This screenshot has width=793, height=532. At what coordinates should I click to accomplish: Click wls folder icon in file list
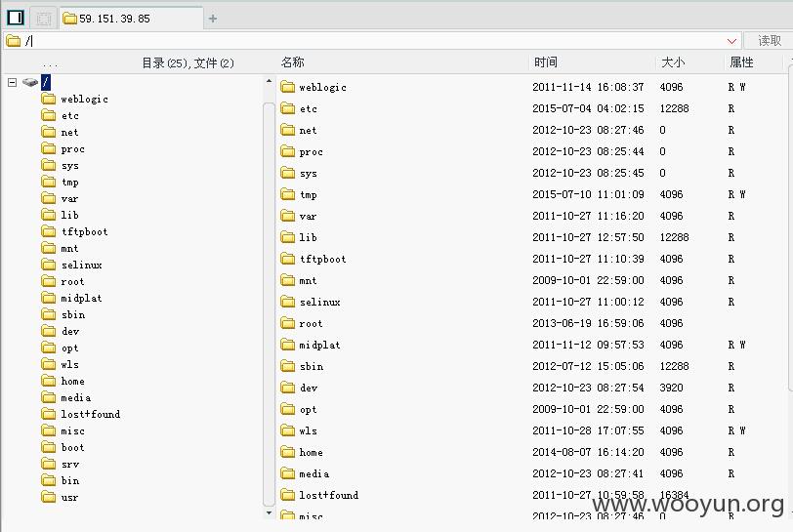click(288, 430)
